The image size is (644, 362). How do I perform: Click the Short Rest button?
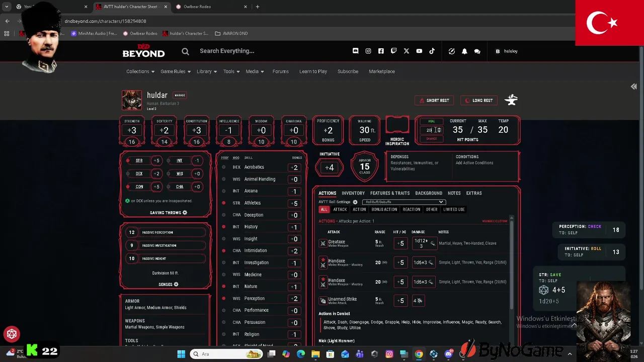click(x=434, y=101)
